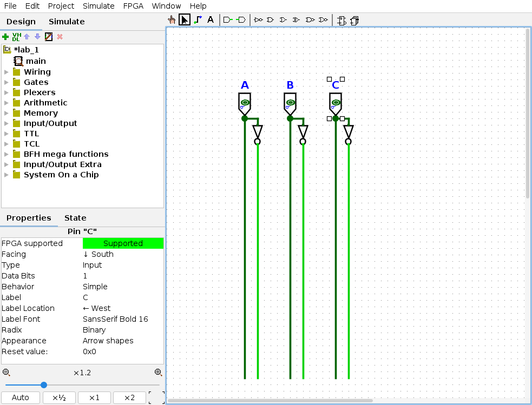Viewport: 532px width, 405px height.
Task: Choose the Text tool (A icon)
Action: [211, 20]
